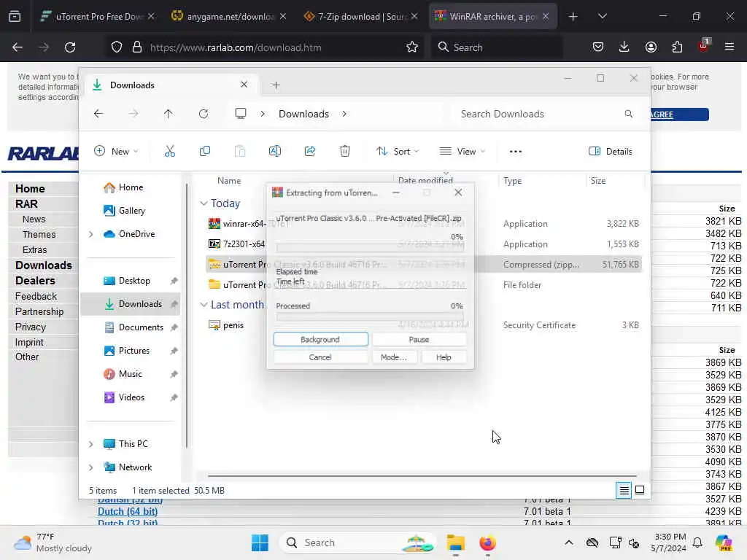The height and width of the screenshot is (560, 747).
Task: Click Pause in the extraction dialog
Action: click(419, 339)
